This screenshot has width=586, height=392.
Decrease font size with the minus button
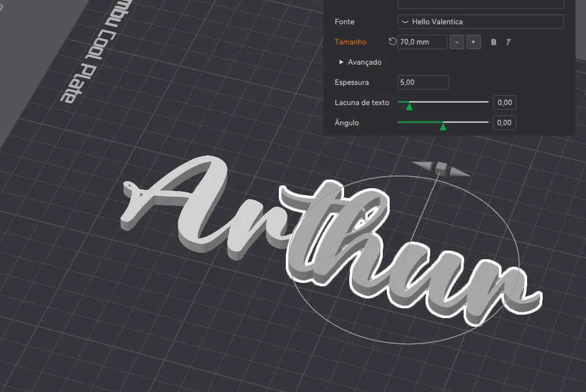point(457,42)
